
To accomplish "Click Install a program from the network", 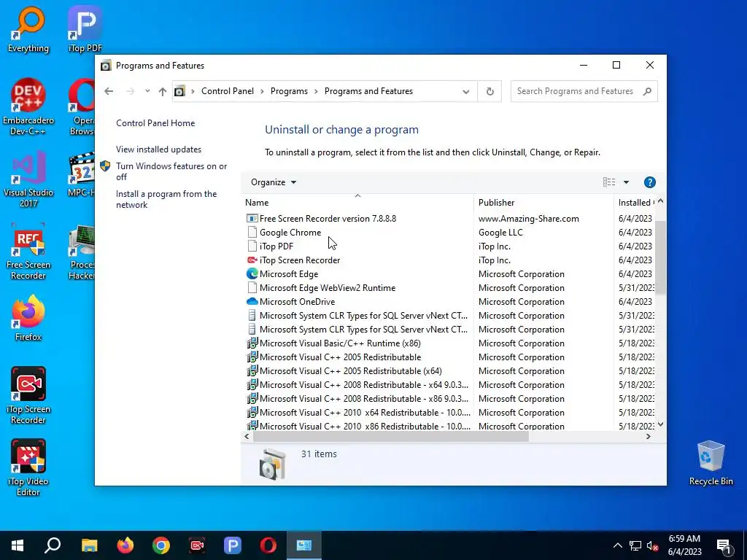I will [x=166, y=200].
